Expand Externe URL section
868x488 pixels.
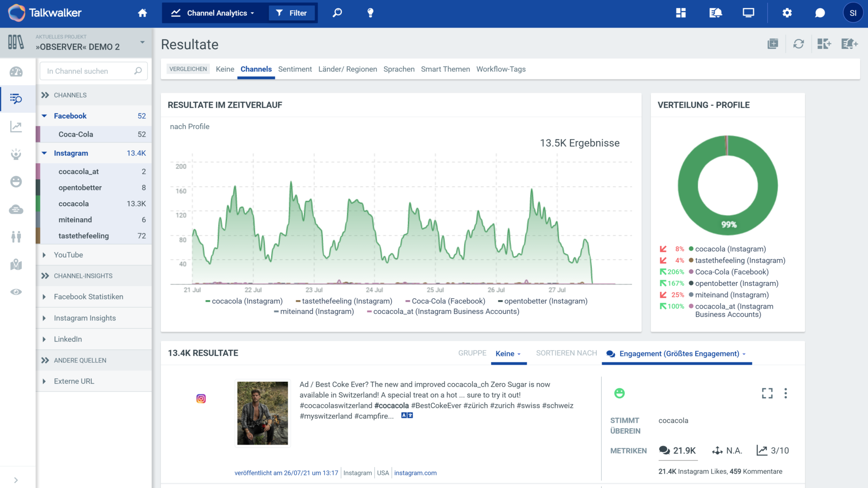[44, 381]
